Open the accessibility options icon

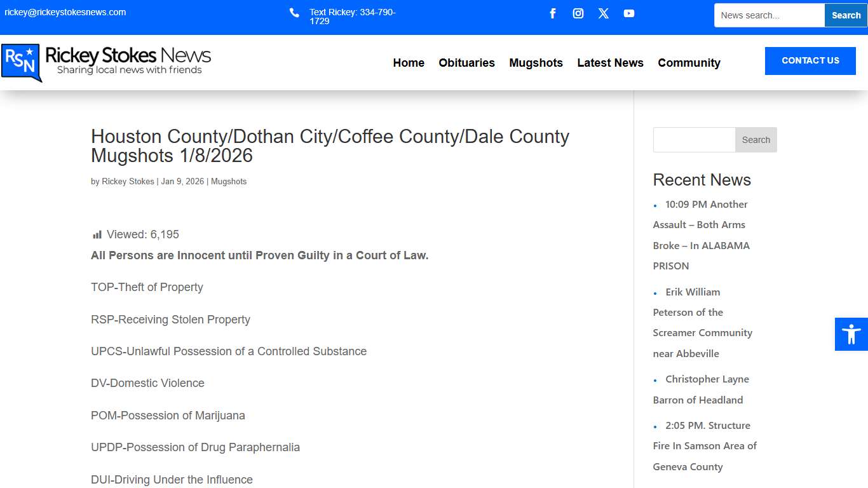point(851,334)
